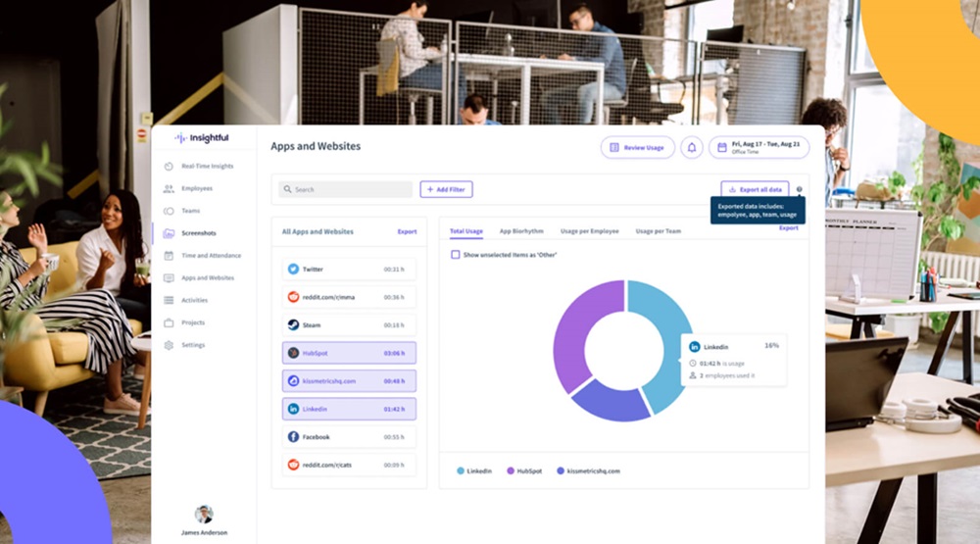Click the Teams sidebar icon

tap(169, 211)
